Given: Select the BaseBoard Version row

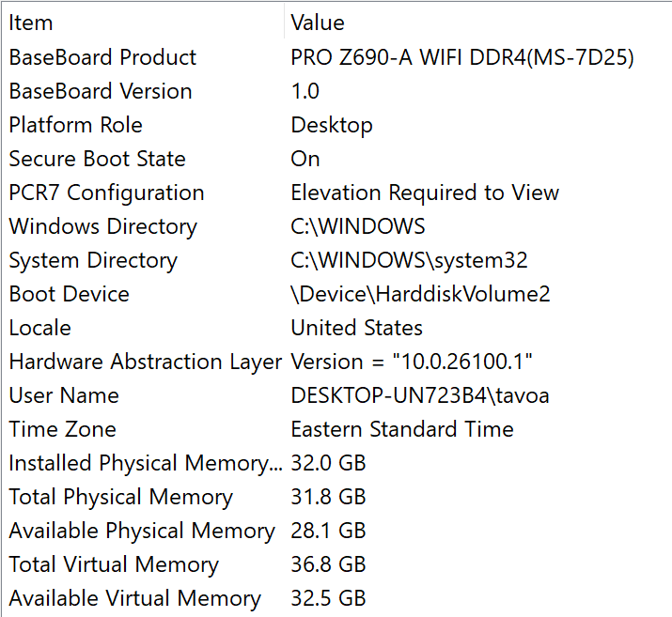Looking at the screenshot, I should pyautogui.click(x=101, y=91).
